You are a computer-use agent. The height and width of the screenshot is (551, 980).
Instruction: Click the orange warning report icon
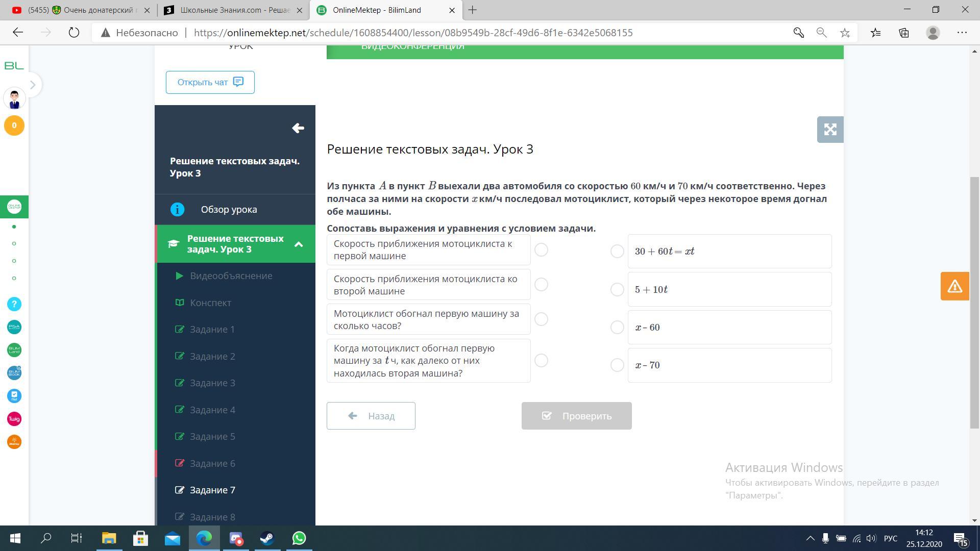(954, 286)
